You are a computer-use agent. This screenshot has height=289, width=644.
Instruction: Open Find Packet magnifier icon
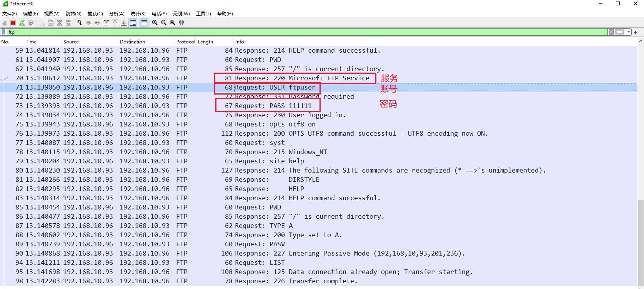tap(80, 23)
